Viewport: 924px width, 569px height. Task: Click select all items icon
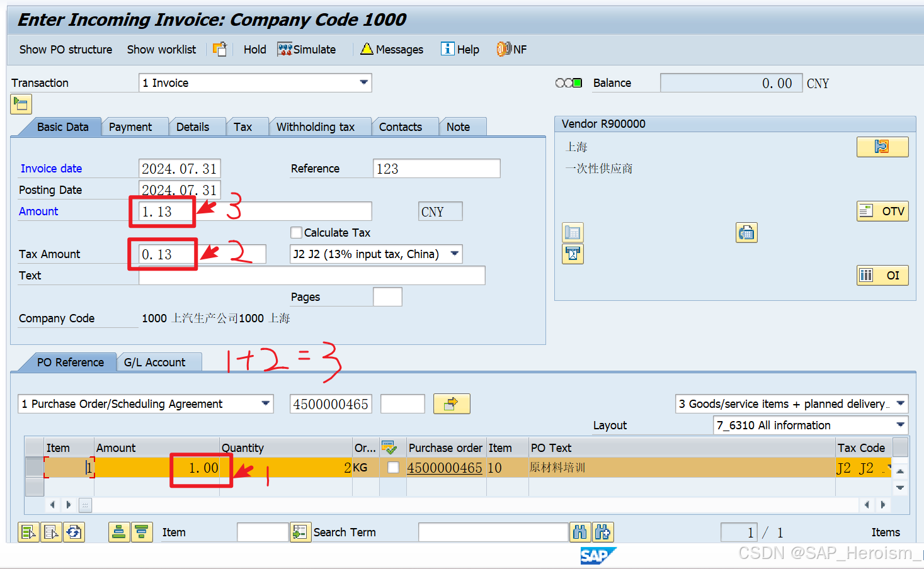tap(29, 532)
